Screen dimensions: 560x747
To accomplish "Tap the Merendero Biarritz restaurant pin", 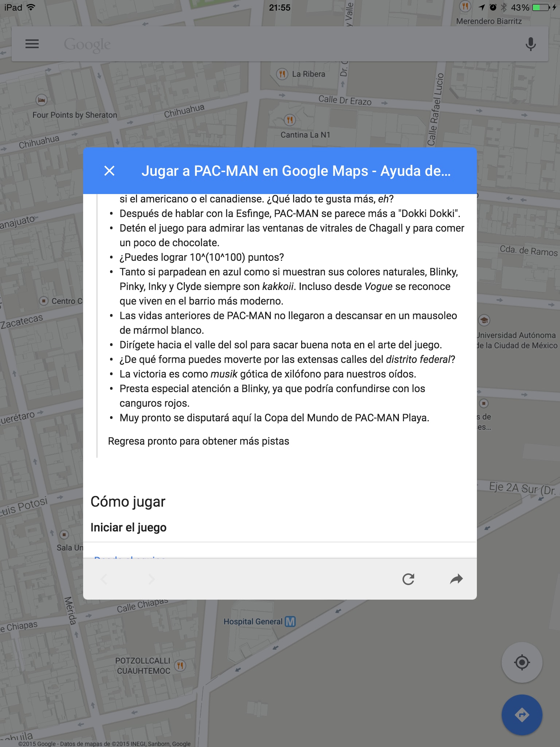I will pyautogui.click(x=465, y=7).
